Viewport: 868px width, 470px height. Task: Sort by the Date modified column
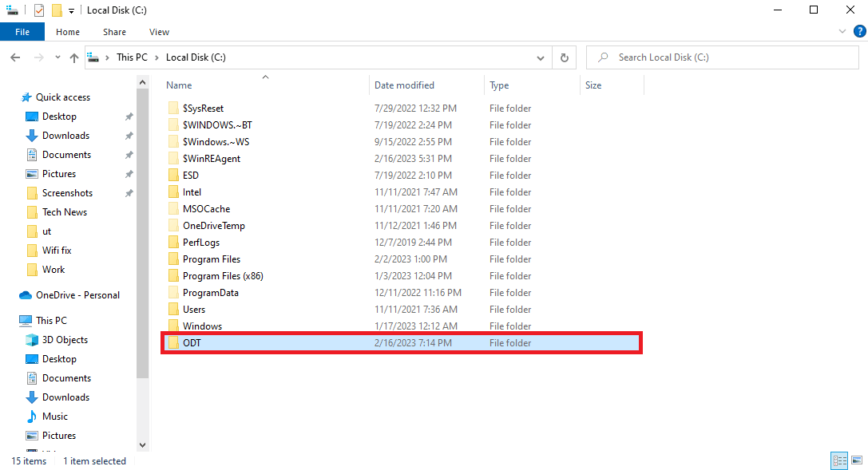click(x=404, y=85)
